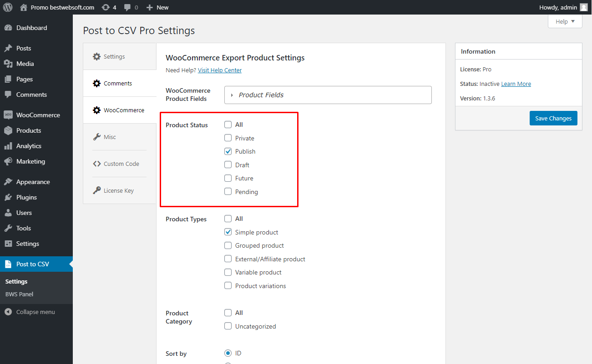Image resolution: width=592 pixels, height=364 pixels.
Task: Click the Custom Code brackets icon
Action: (x=96, y=164)
